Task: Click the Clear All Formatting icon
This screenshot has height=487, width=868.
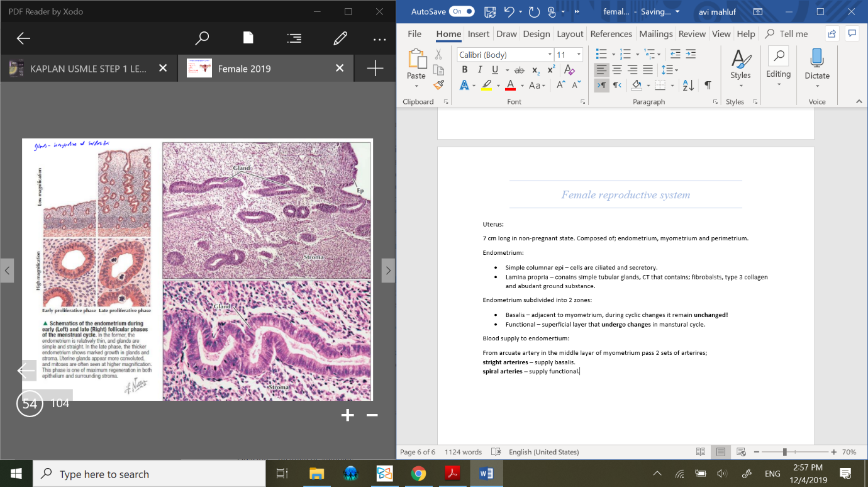Action: [569, 70]
